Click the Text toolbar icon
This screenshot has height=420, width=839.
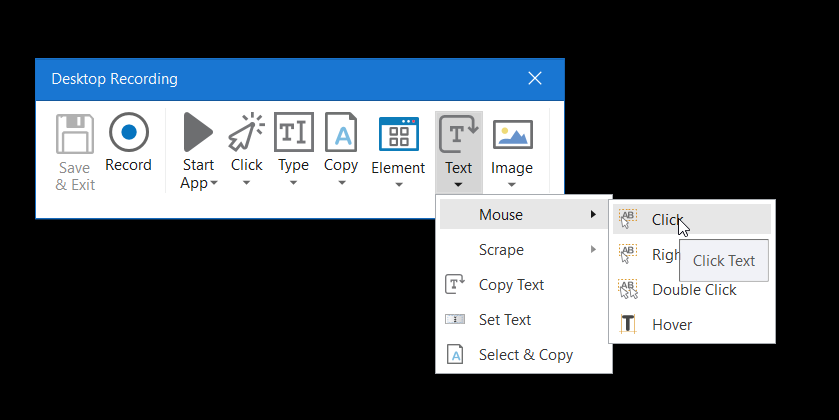pos(459,134)
